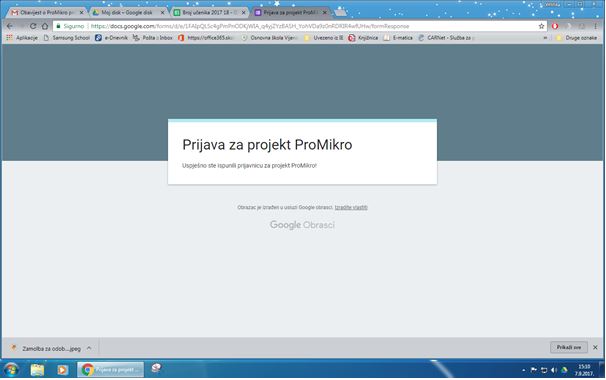Open the Action Center flag icon
606x380 pixels.
pyautogui.click(x=534, y=370)
